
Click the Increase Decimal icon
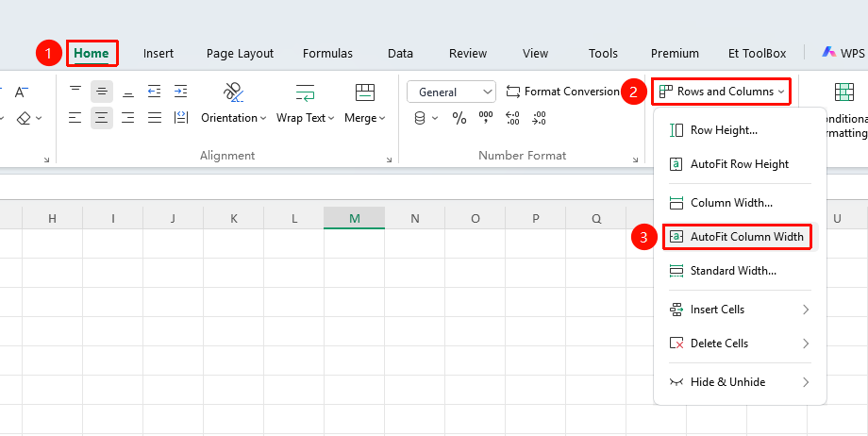pos(512,118)
